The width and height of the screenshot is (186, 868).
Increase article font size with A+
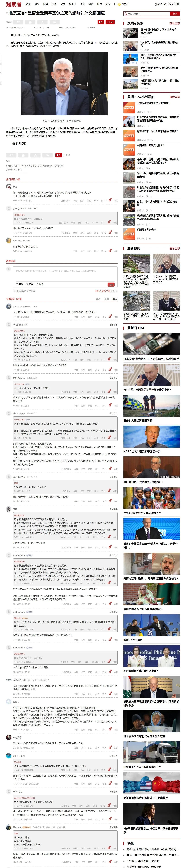pyautogui.click(x=48, y=28)
